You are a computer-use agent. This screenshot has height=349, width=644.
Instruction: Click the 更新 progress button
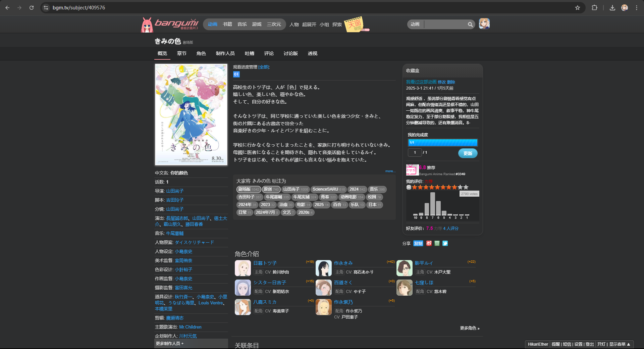pyautogui.click(x=468, y=153)
